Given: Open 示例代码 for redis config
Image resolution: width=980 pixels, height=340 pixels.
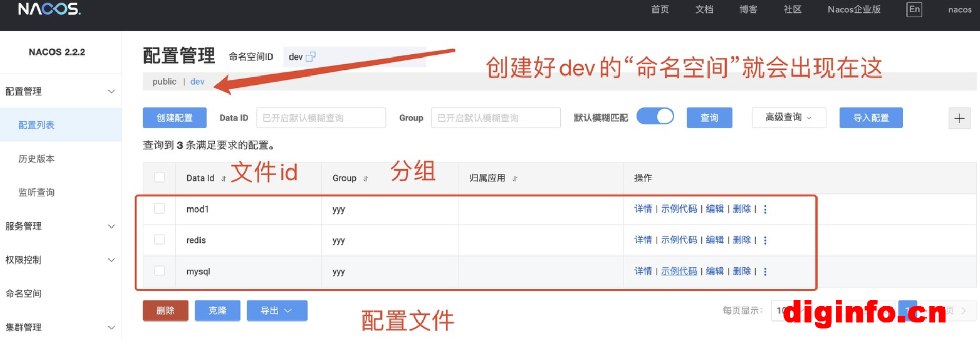Looking at the screenshot, I should 679,240.
